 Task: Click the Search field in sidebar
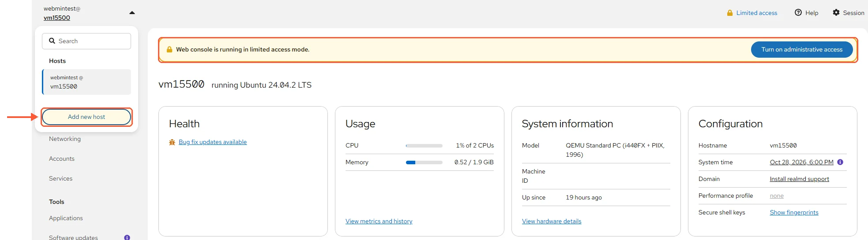[86, 41]
